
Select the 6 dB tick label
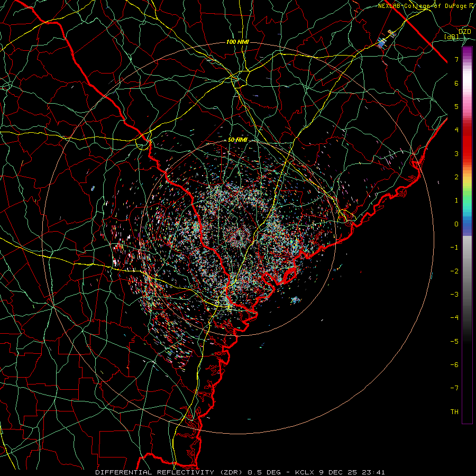pos(456,83)
